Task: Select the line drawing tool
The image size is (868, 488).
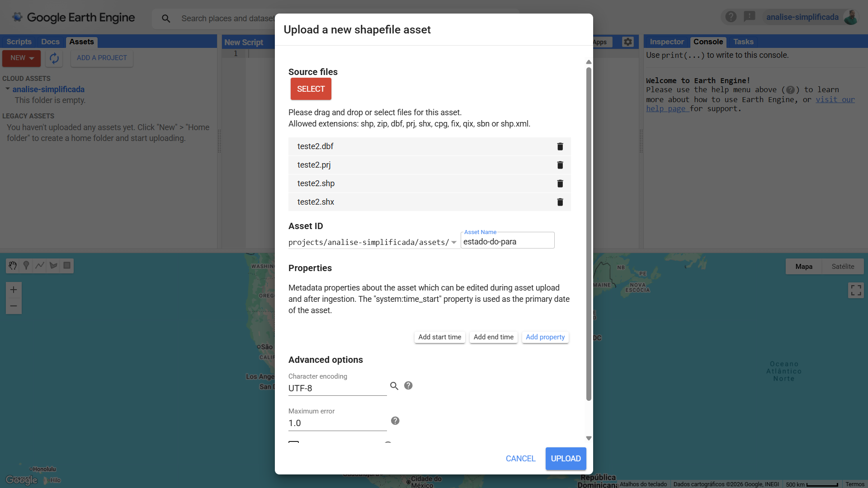Action: (x=39, y=266)
